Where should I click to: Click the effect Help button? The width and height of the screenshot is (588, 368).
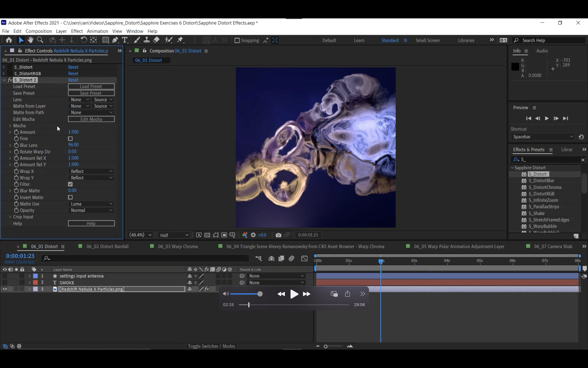[x=91, y=223]
